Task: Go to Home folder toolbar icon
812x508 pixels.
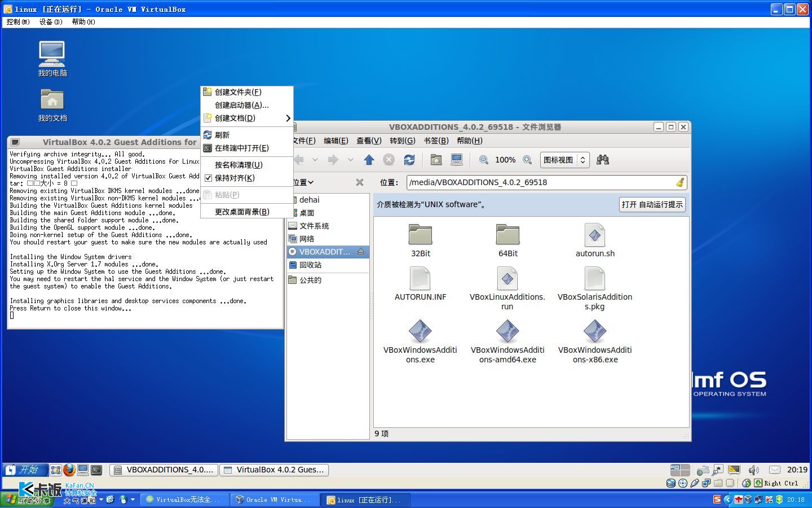Action: pyautogui.click(x=436, y=160)
